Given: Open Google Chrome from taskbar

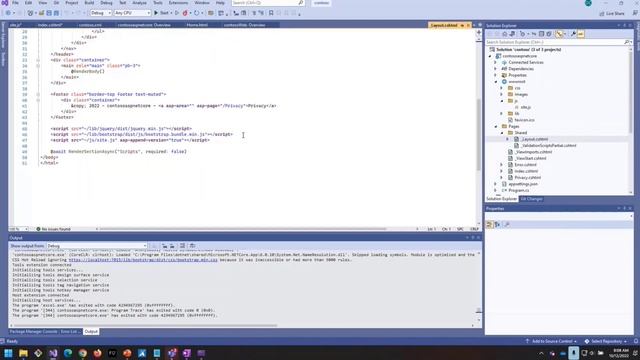Looking at the screenshot, I should (82, 353).
